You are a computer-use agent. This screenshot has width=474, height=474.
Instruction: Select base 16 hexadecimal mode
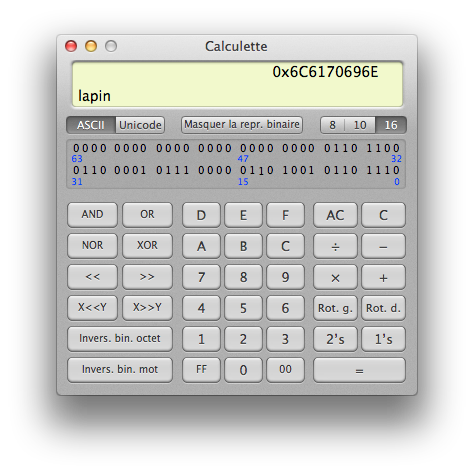click(391, 125)
